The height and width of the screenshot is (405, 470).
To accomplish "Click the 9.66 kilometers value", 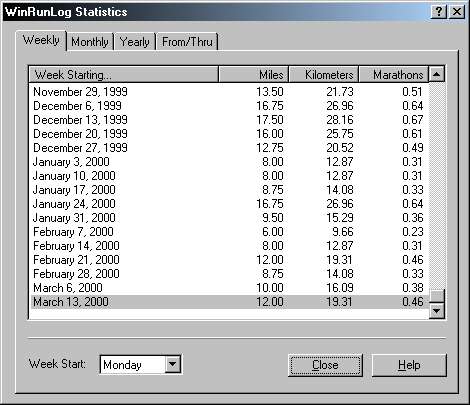I will pos(343,232).
